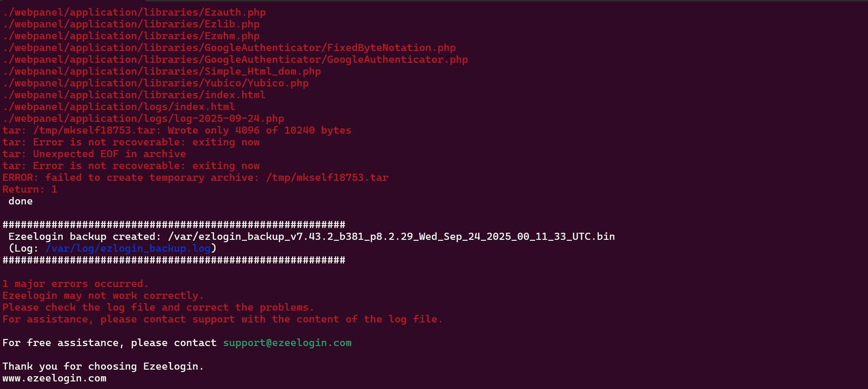Click the Yubico.php file path line
Viewport: 868px width, 389px height.
156,83
